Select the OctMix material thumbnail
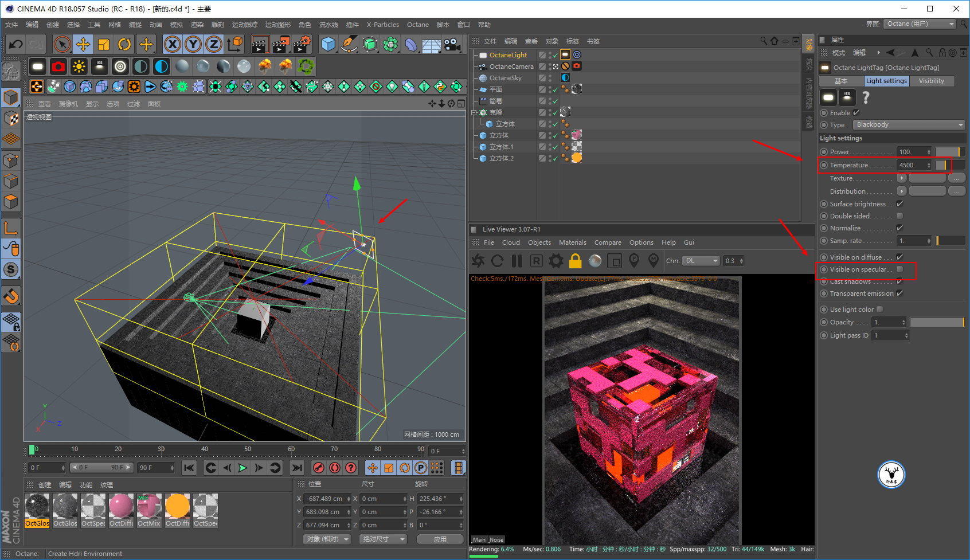Viewport: 970px width, 560px height. (149, 510)
